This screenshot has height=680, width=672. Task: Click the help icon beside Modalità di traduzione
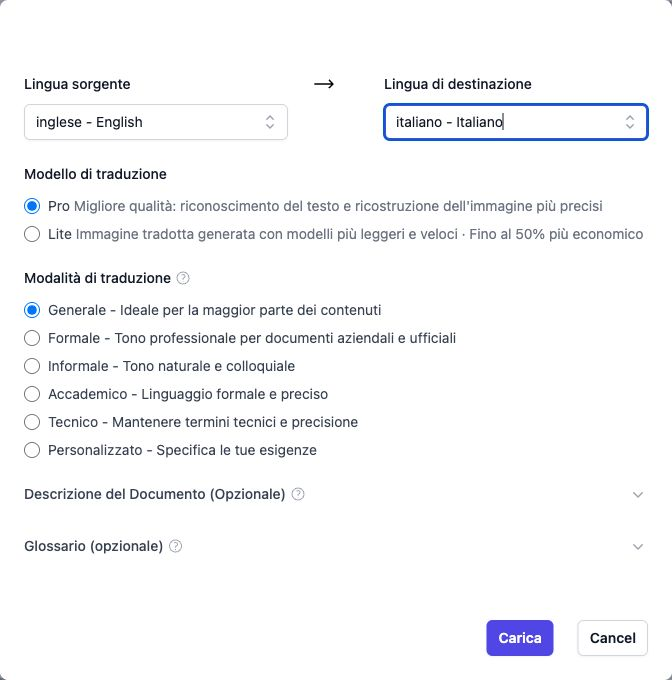click(183, 278)
